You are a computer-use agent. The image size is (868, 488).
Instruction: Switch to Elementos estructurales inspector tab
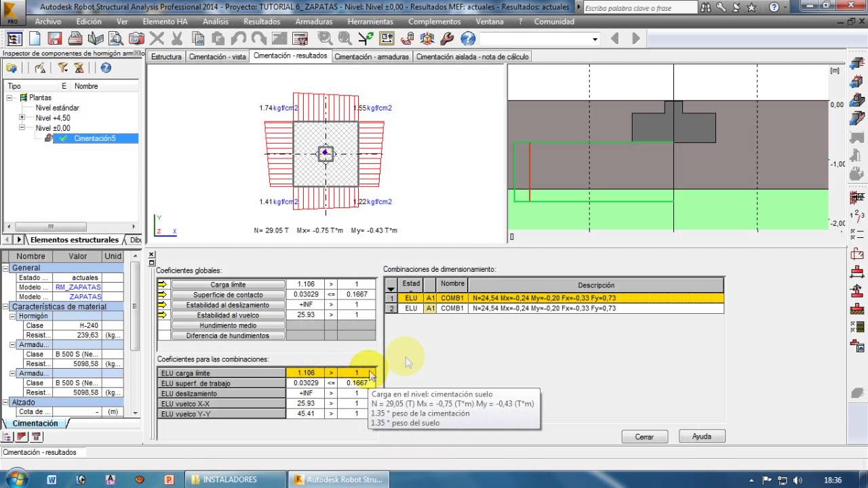pyautogui.click(x=73, y=240)
